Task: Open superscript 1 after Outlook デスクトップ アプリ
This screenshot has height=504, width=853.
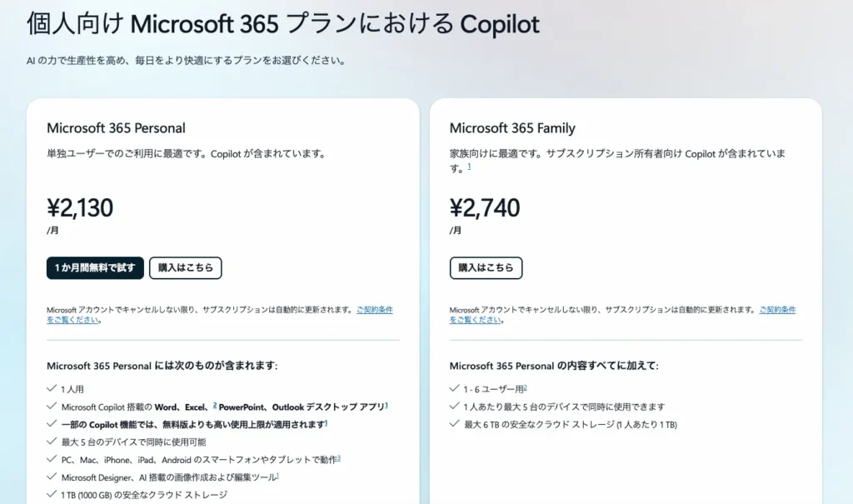Action: click(x=385, y=405)
